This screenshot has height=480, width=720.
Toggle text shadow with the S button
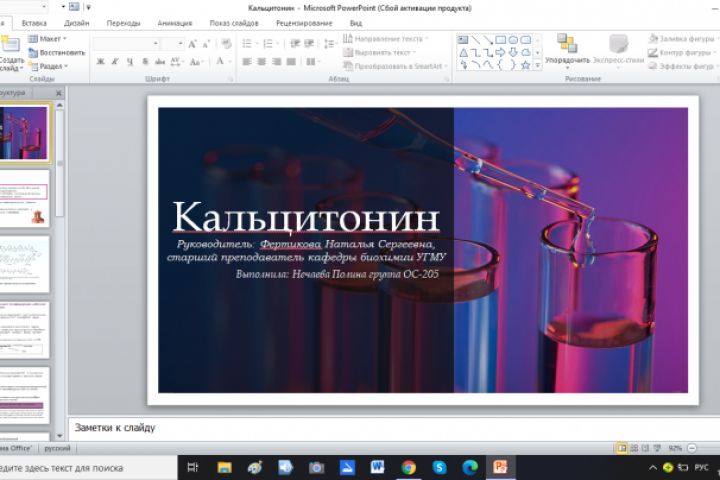click(x=145, y=62)
